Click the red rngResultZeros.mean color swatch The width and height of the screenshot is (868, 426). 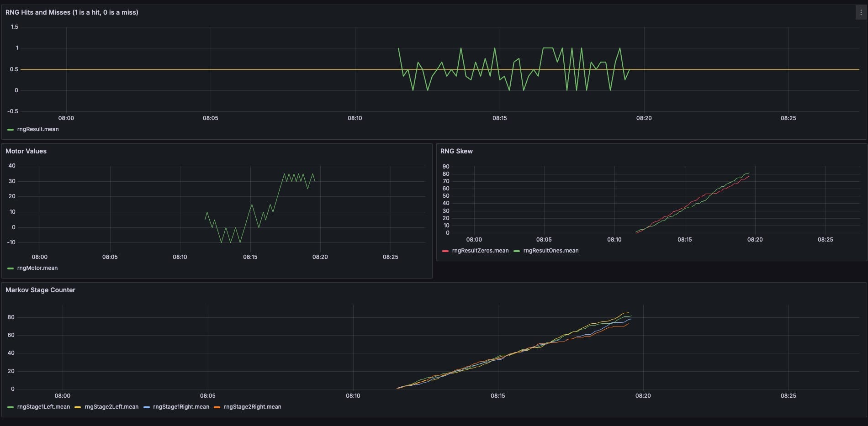click(x=445, y=251)
